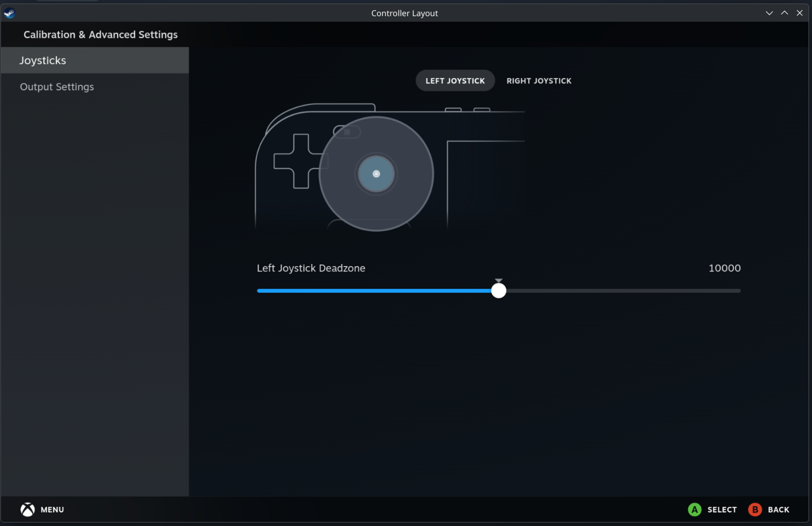The height and width of the screenshot is (526, 812).
Task: Click the joystick position dot in the diagram
Action: point(376,174)
